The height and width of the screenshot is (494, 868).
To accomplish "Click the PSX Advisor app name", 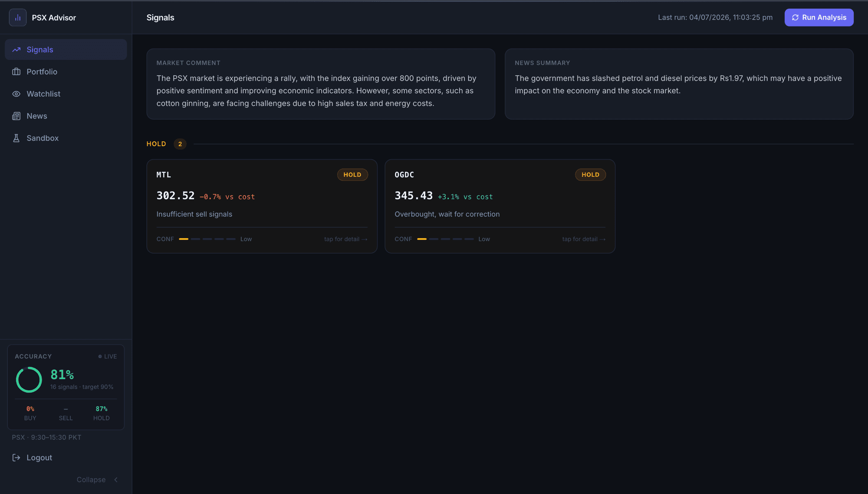I will 54,18.
